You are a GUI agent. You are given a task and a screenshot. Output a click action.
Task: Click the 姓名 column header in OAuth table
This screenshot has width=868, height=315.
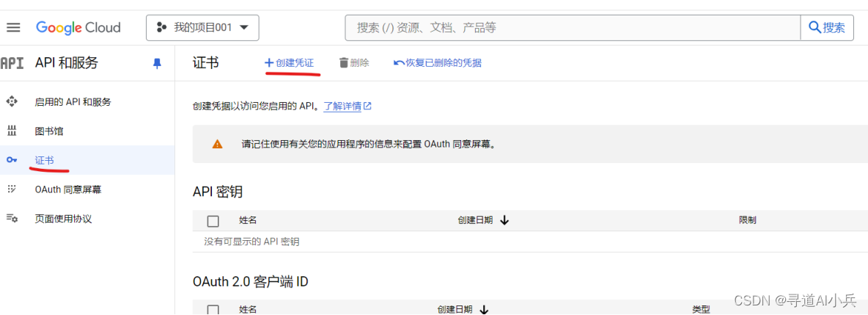coord(248,309)
